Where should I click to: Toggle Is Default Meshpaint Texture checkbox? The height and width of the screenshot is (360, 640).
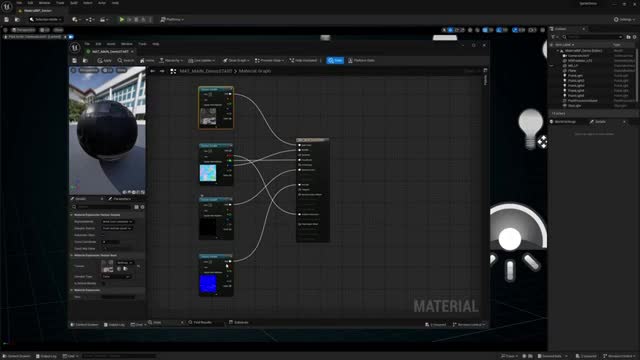click(x=103, y=283)
